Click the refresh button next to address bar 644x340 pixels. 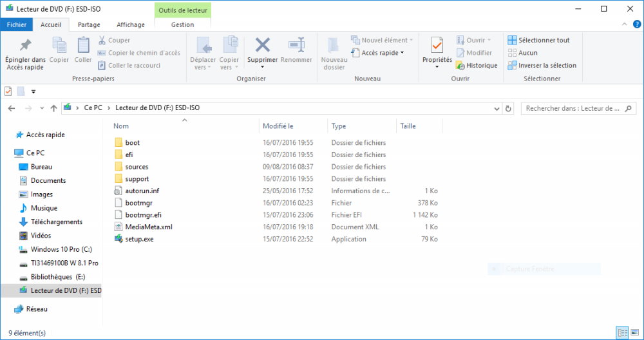point(509,108)
